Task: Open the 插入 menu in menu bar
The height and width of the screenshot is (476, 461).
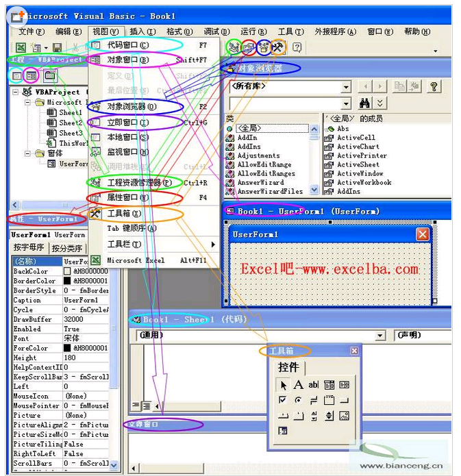Action: click(142, 32)
